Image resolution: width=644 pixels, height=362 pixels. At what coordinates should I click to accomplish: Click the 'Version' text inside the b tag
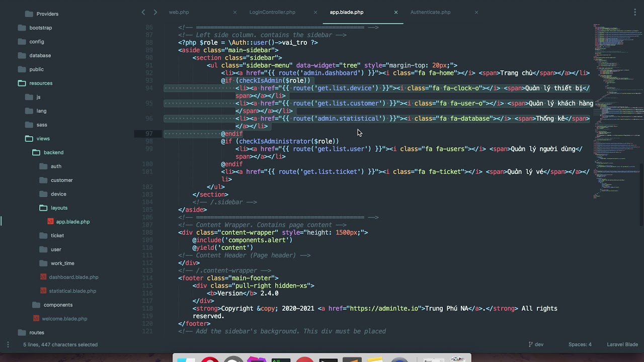pos(230,293)
